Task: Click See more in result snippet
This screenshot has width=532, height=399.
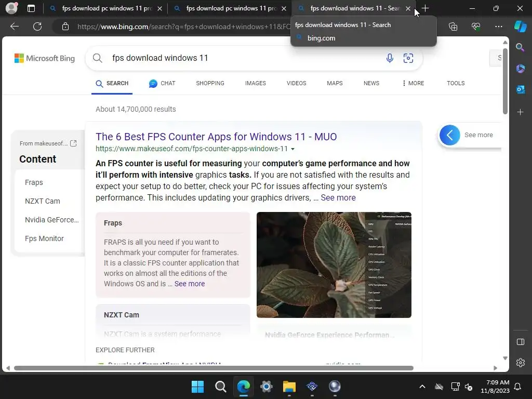Action: click(338, 198)
